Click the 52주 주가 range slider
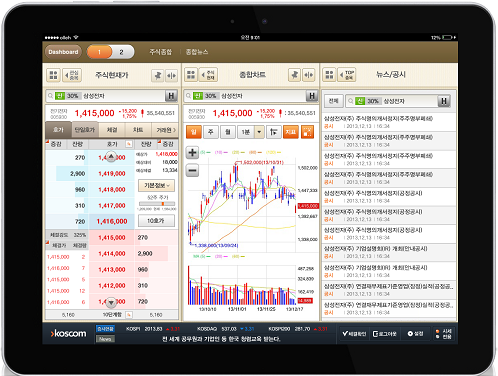 click(157, 204)
